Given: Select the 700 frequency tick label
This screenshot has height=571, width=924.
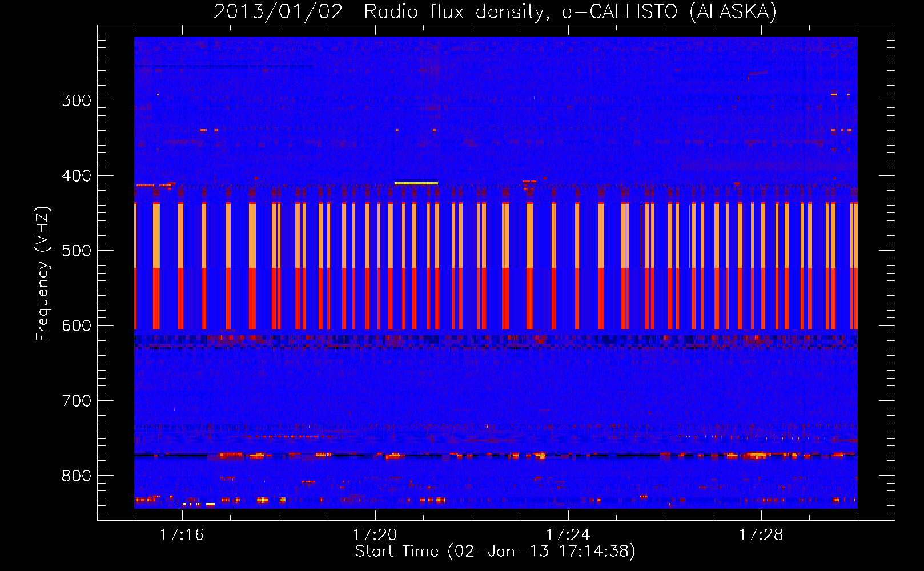Looking at the screenshot, I should [77, 401].
